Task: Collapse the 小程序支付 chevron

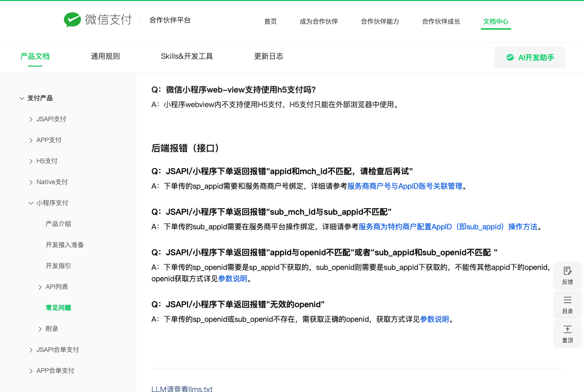Action: point(31,203)
